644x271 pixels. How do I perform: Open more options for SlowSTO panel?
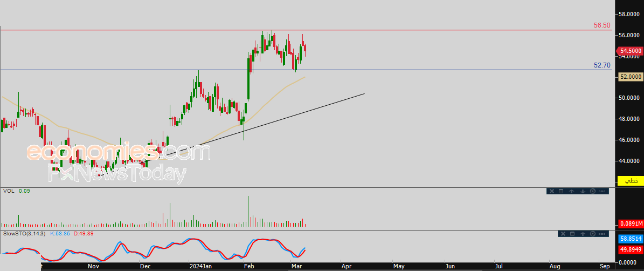click(x=603, y=234)
